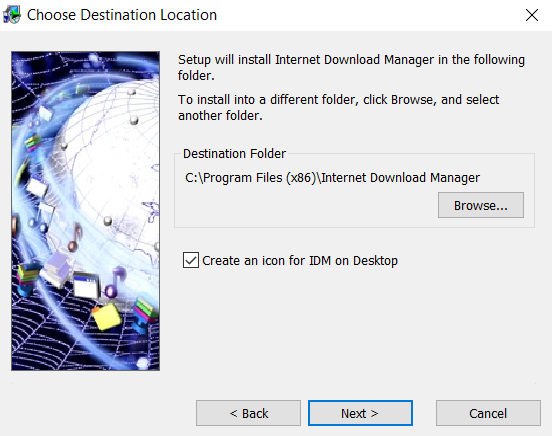Screen dimensions: 552x436
Task: Proceed with the Next > button
Action: (x=360, y=413)
